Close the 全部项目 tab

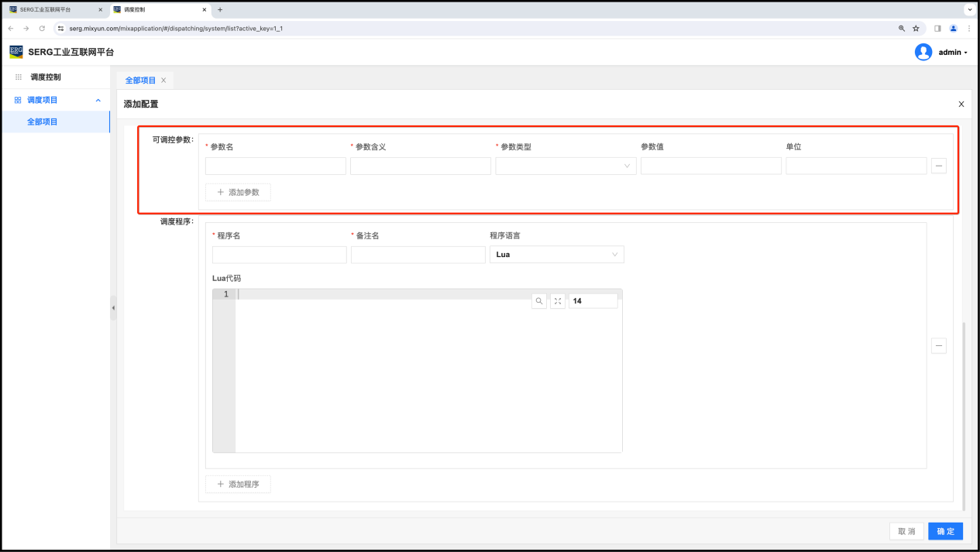[163, 81]
